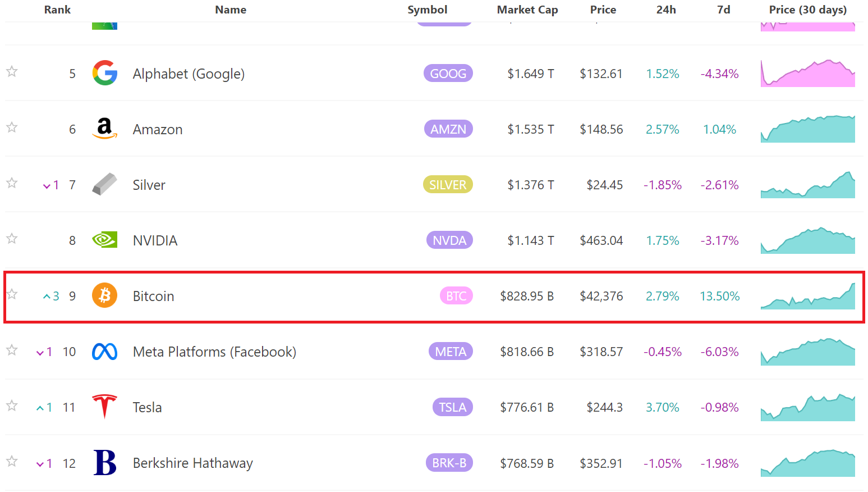Image resolution: width=868 pixels, height=492 pixels.
Task: Click Meta's 7d change -6.03%
Action: [x=720, y=352]
